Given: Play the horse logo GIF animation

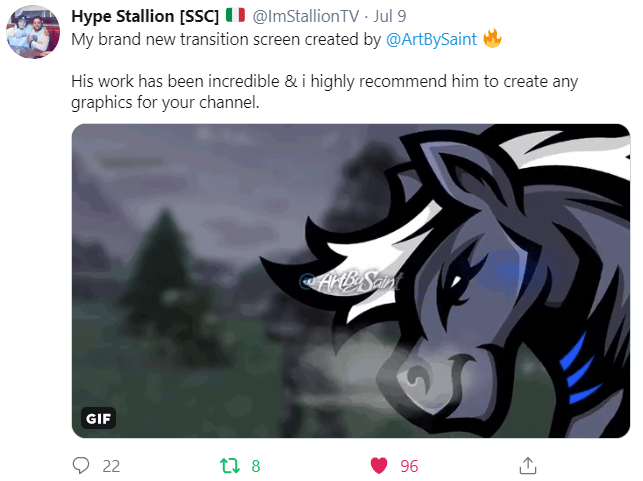Looking at the screenshot, I should 351,281.
